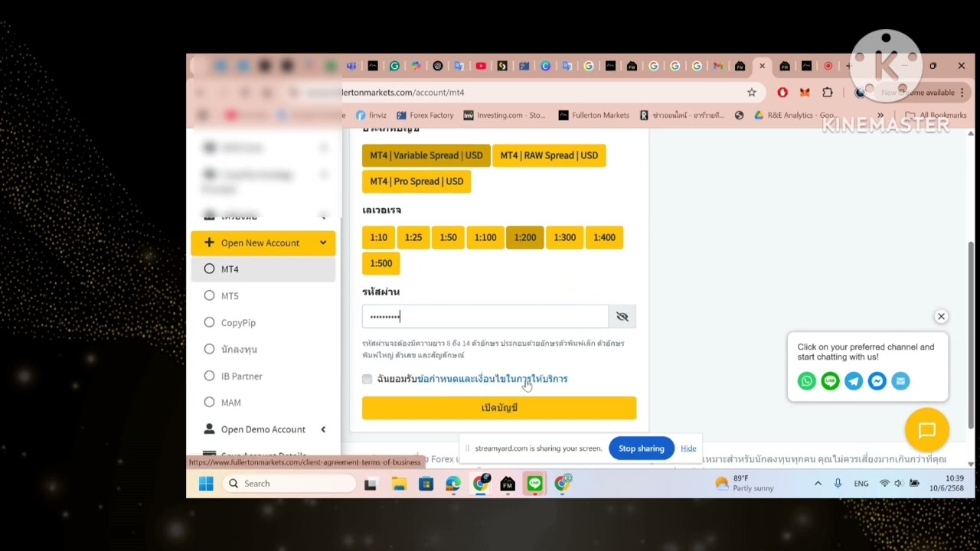Click the person icon beside Open Demo Account
Viewport: 980px width, 551px height.
pyautogui.click(x=209, y=429)
